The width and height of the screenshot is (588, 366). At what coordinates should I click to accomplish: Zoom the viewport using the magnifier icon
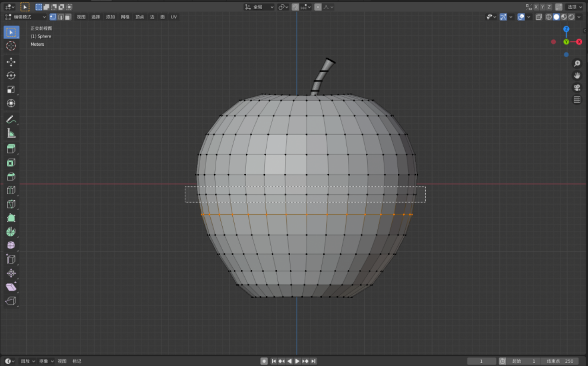coord(577,64)
